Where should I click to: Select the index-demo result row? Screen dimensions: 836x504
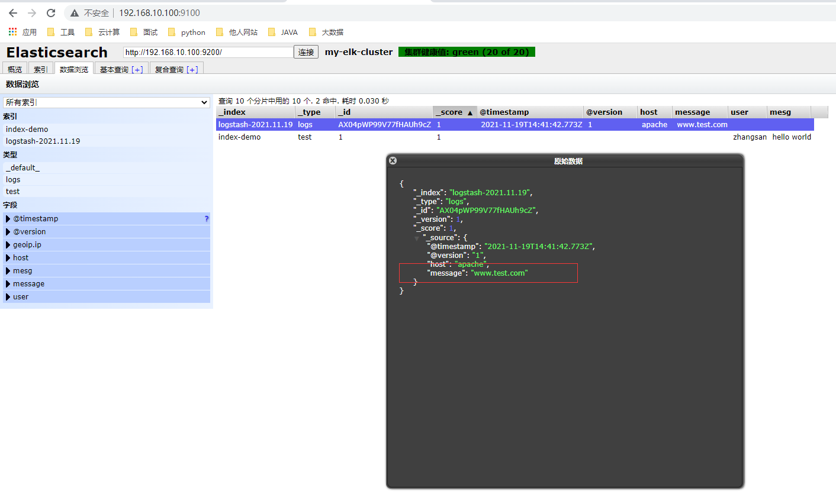(515, 137)
